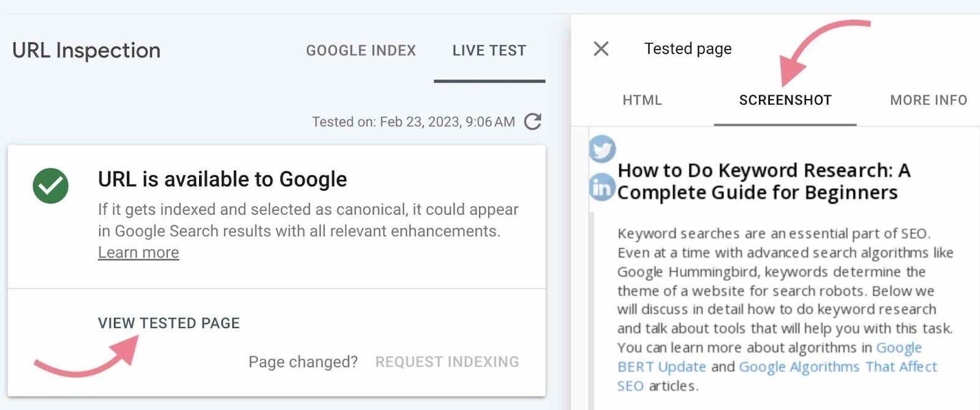
Task: Click the LinkedIn share icon in the screenshot preview
Action: pos(602,187)
